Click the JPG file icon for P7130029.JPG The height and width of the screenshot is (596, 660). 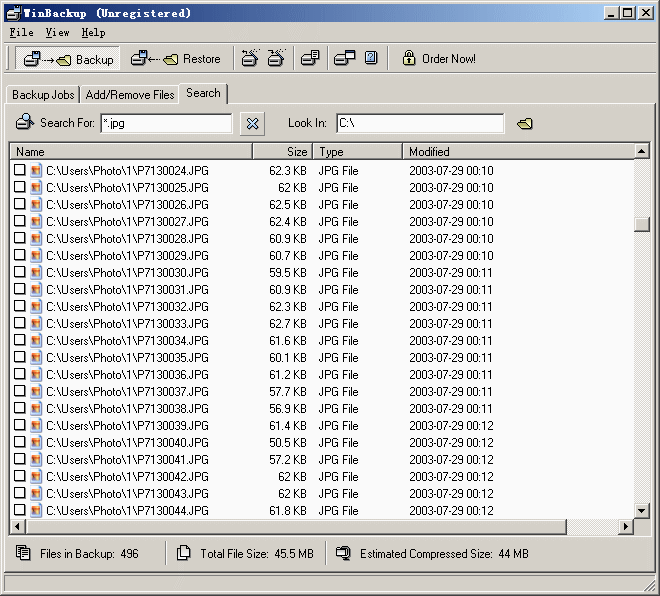[x=36, y=255]
